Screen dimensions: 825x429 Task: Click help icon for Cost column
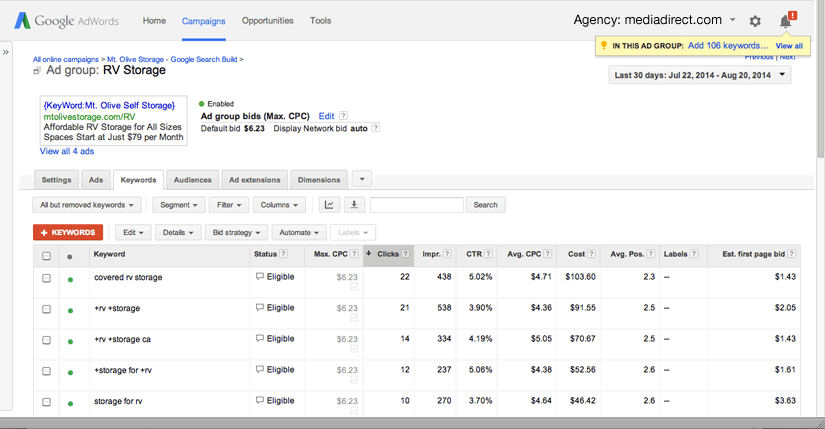(x=591, y=254)
